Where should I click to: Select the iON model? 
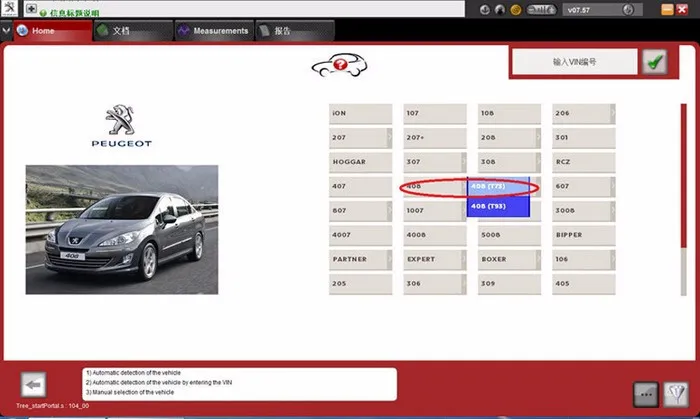[x=360, y=114]
